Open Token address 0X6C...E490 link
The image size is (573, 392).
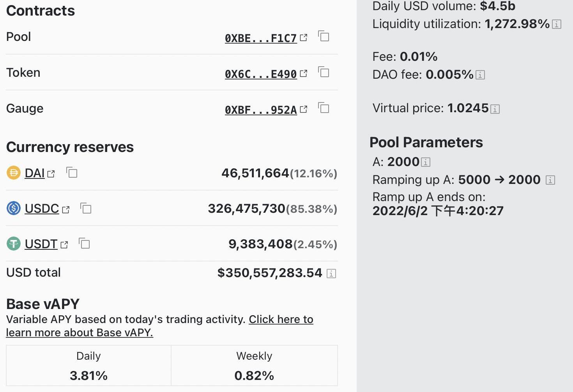(261, 74)
